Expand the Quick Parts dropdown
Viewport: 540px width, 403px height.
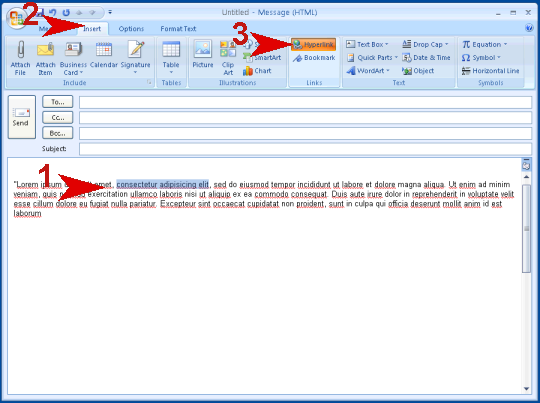[396, 58]
